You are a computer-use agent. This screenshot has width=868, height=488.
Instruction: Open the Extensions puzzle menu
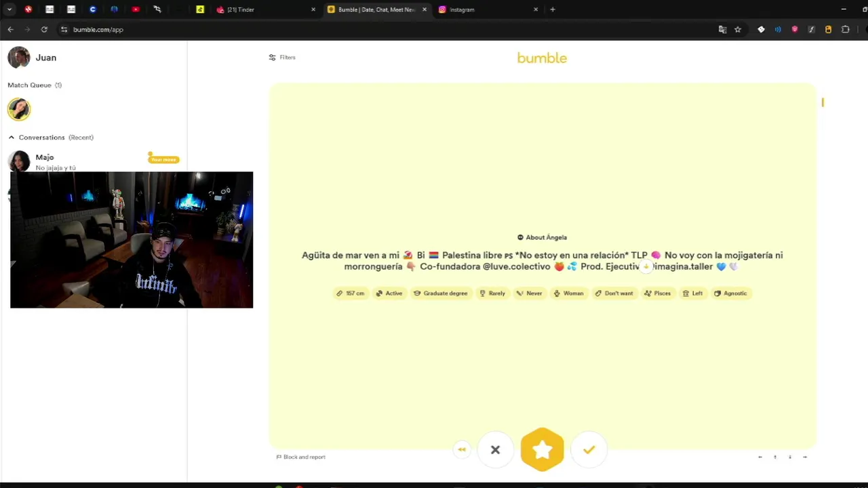[845, 30]
